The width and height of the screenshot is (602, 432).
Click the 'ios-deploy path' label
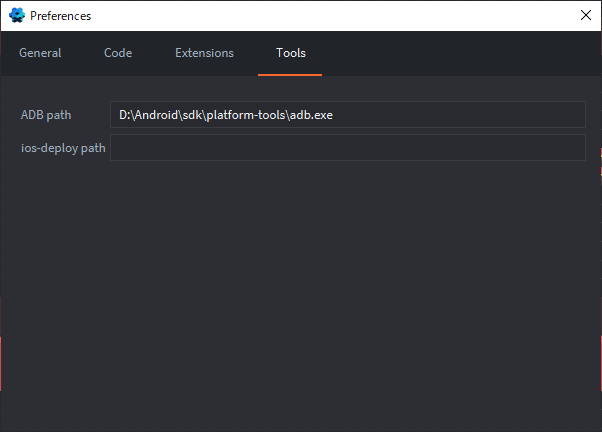pyautogui.click(x=63, y=148)
